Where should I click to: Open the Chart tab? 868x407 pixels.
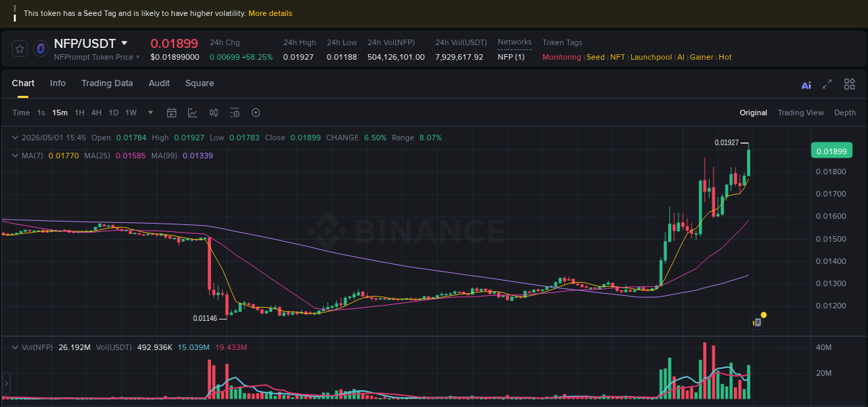point(23,83)
